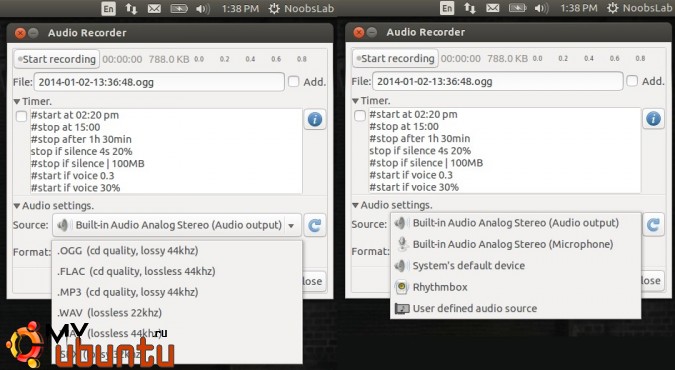Toggle the Add checkbox in right window

632,81
